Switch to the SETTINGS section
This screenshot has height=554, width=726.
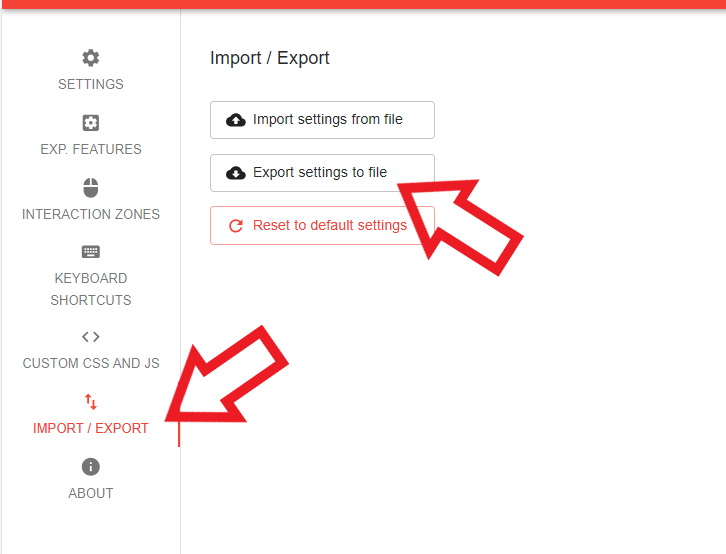(91, 84)
